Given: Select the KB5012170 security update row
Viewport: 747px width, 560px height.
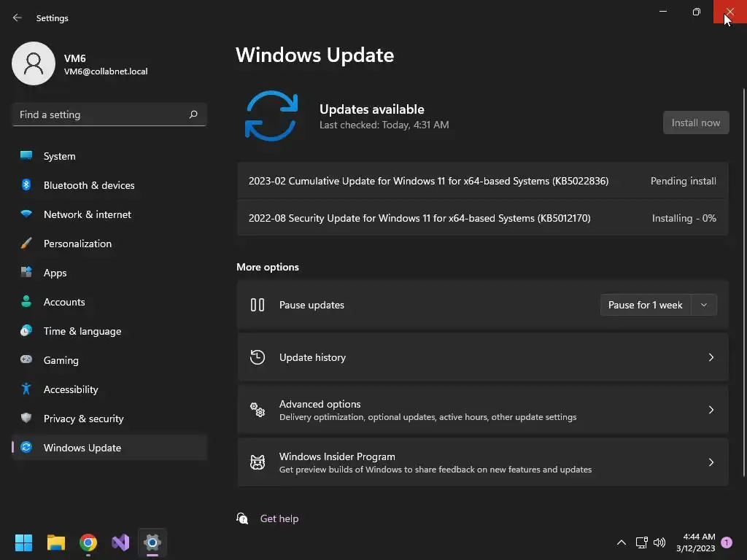Looking at the screenshot, I should [x=483, y=218].
